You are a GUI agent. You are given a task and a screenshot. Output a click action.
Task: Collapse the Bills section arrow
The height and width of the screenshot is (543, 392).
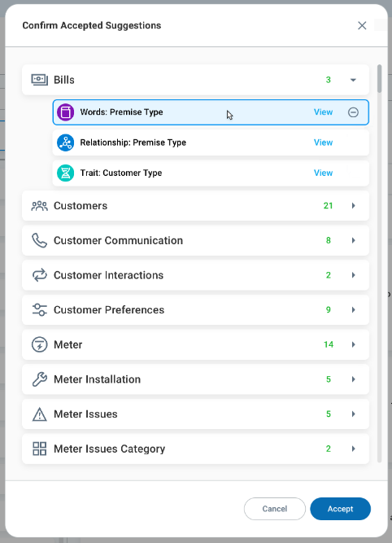click(353, 80)
